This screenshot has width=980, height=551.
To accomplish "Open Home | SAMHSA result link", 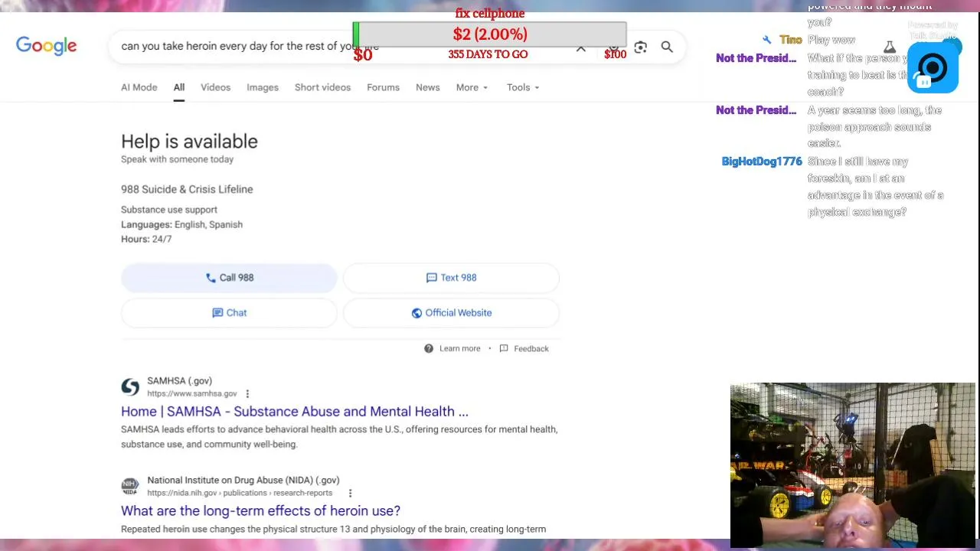I will click(x=294, y=412).
